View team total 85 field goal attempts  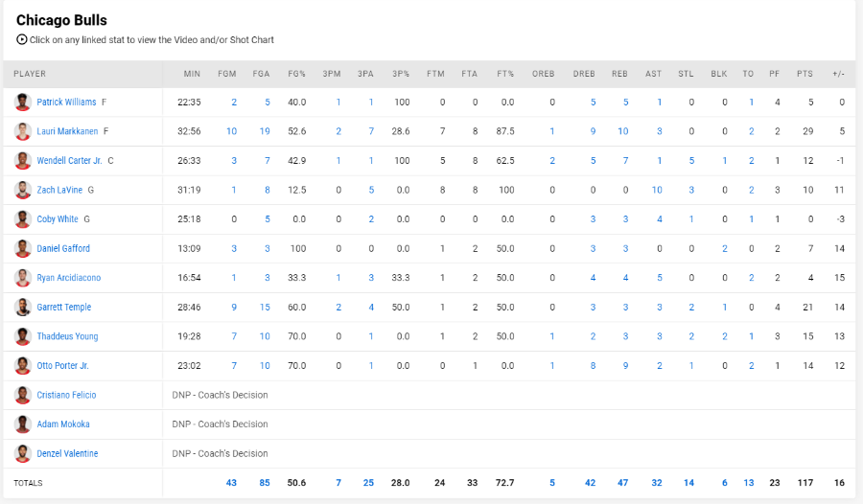265,483
